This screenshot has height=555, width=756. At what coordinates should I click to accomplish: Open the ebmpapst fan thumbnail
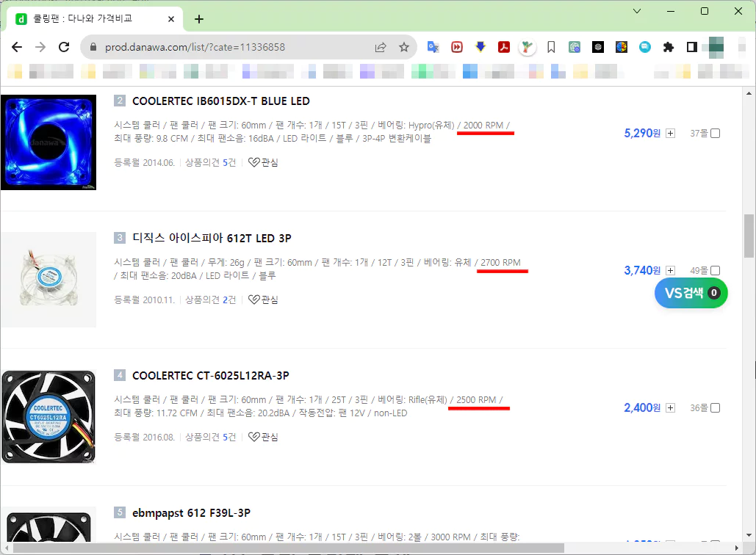coord(48,524)
